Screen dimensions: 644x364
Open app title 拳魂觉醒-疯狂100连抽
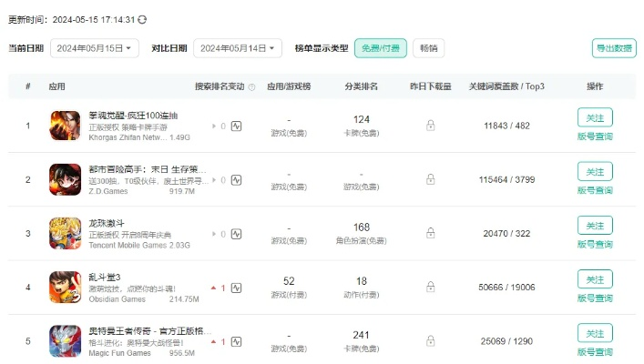[x=134, y=116]
